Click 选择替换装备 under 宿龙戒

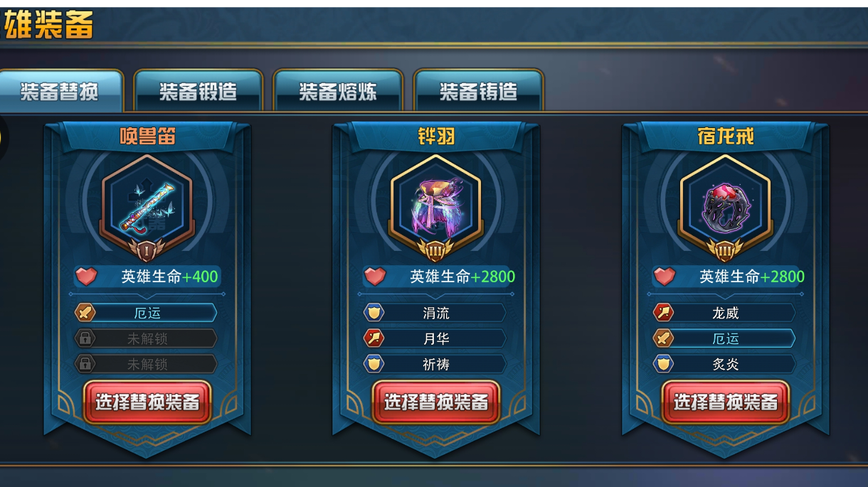point(726,402)
